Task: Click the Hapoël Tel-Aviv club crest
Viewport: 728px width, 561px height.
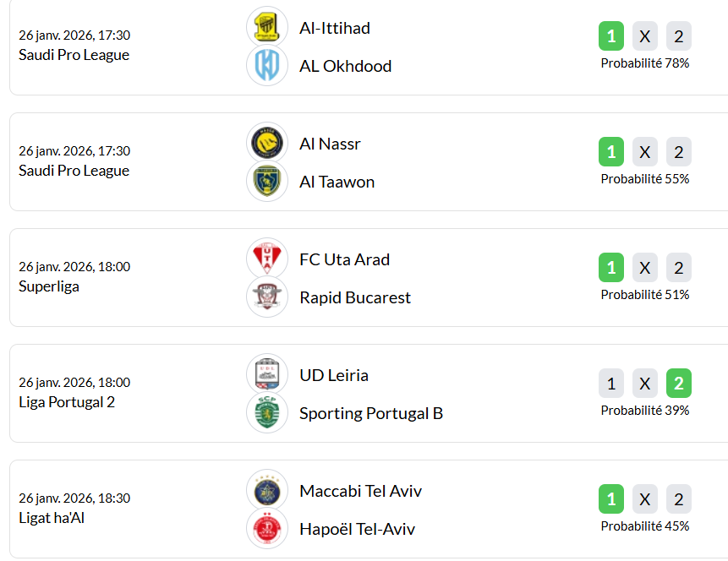Action: click(267, 529)
